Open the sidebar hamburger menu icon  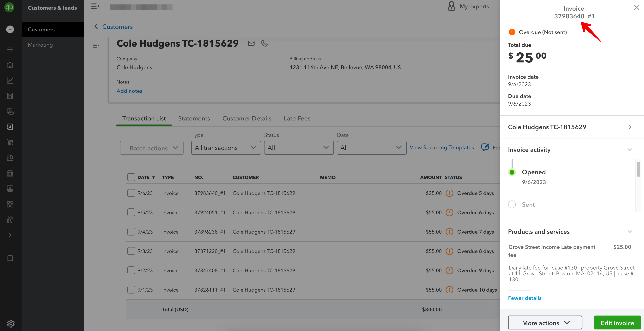[x=10, y=49]
